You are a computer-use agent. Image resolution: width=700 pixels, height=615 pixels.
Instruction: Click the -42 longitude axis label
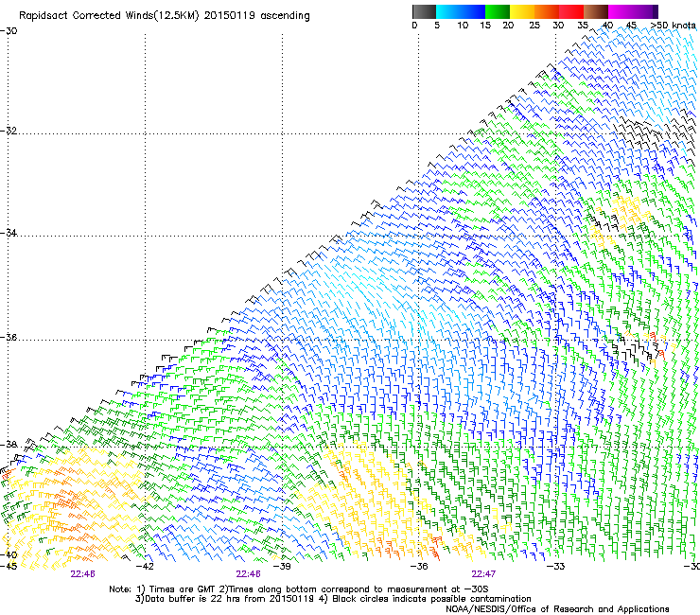coord(145,567)
